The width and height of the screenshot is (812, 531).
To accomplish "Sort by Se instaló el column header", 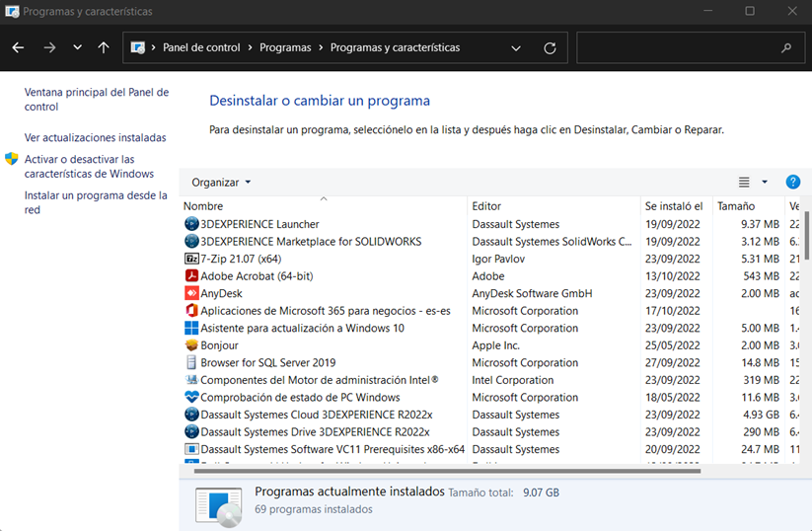I will (x=676, y=205).
